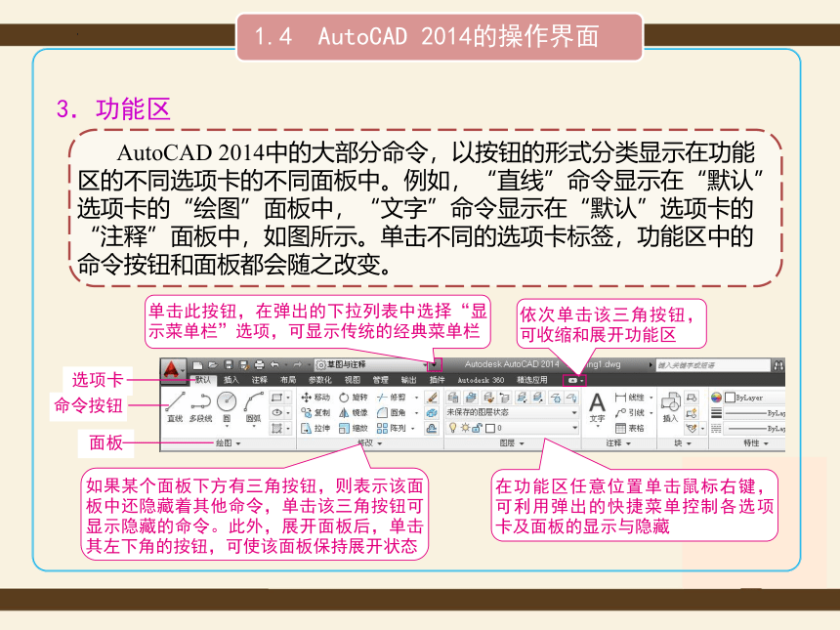Select the 多段线 (Polyline) tool
The height and width of the screenshot is (630, 840).
click(x=200, y=406)
